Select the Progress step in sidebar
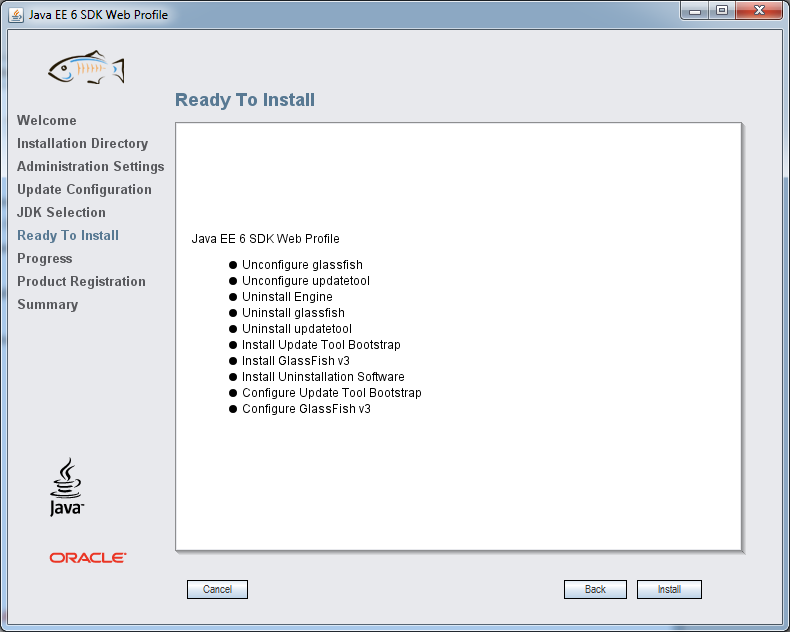 coord(45,259)
